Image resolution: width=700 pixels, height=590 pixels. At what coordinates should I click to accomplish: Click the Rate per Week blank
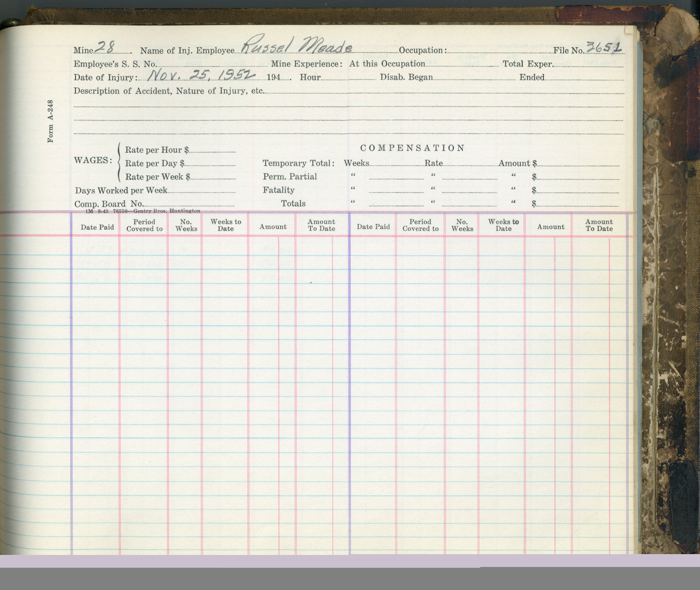coord(213,177)
